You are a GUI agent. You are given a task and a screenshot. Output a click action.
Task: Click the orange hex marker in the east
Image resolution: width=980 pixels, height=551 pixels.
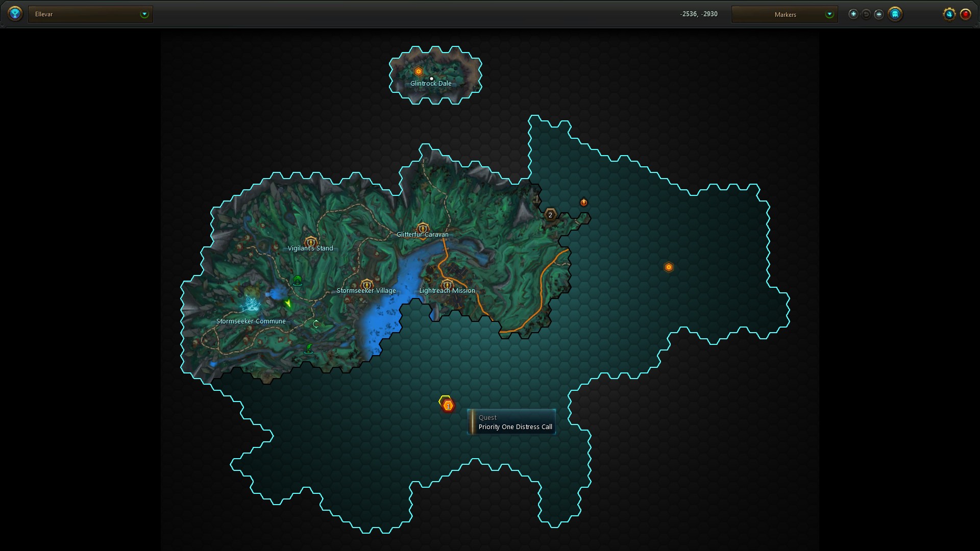669,267
